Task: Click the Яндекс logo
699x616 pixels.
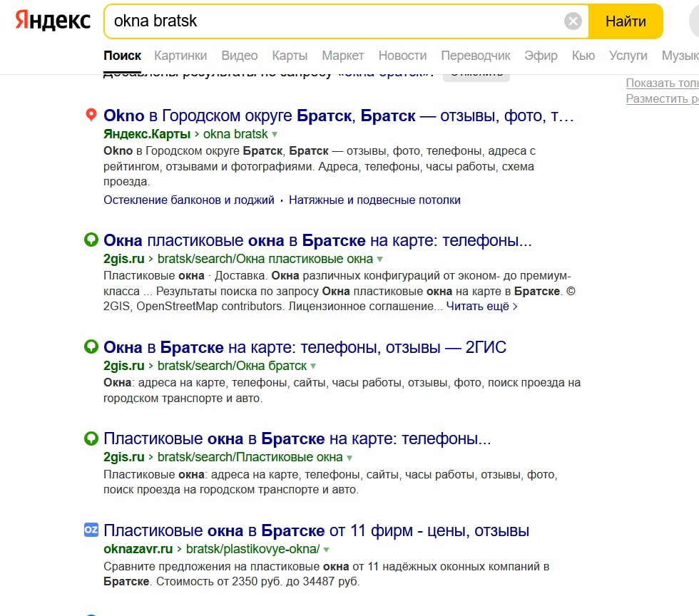Action: click(53, 21)
